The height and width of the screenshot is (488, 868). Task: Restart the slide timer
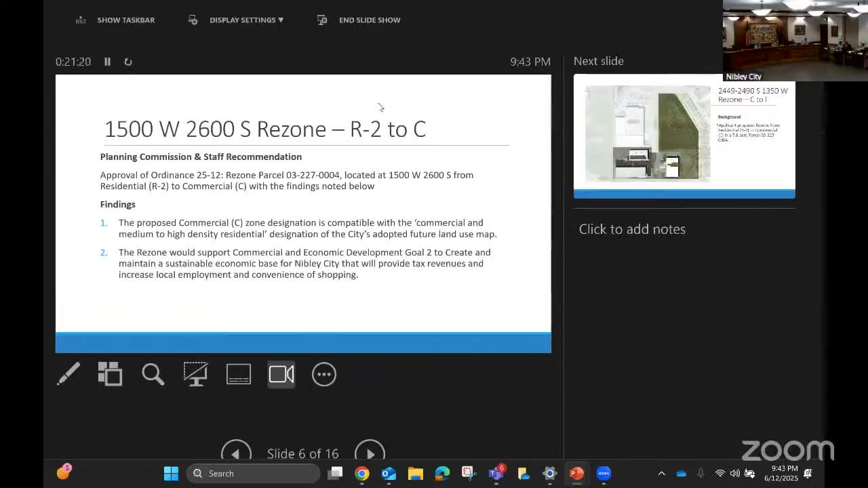pyautogui.click(x=127, y=62)
